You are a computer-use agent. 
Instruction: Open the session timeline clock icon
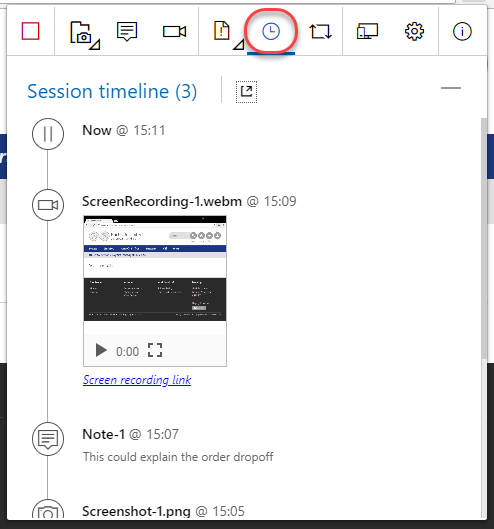pos(271,32)
